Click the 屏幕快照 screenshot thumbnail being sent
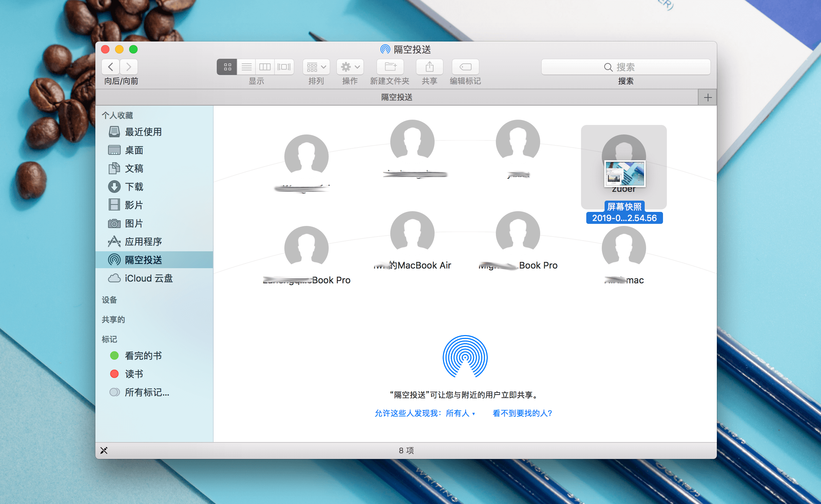Screen dimensions: 821x504 (x=625, y=174)
